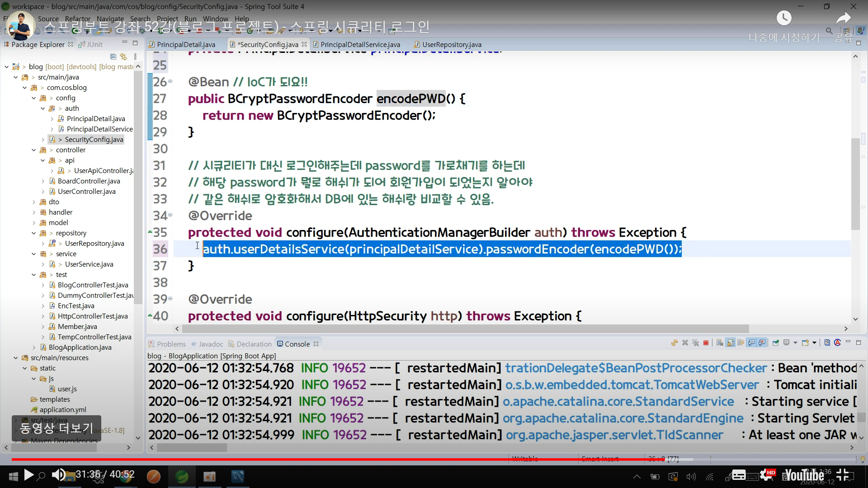The width and height of the screenshot is (868, 488).
Task: Open the JUnit tab
Action: (x=90, y=44)
